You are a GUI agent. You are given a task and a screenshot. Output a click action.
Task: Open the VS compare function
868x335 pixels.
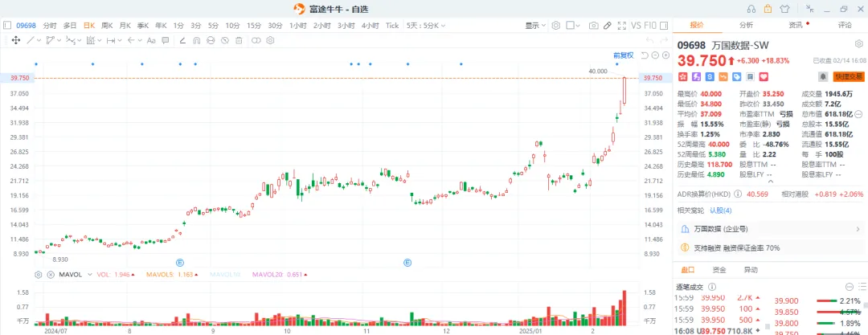[636, 26]
